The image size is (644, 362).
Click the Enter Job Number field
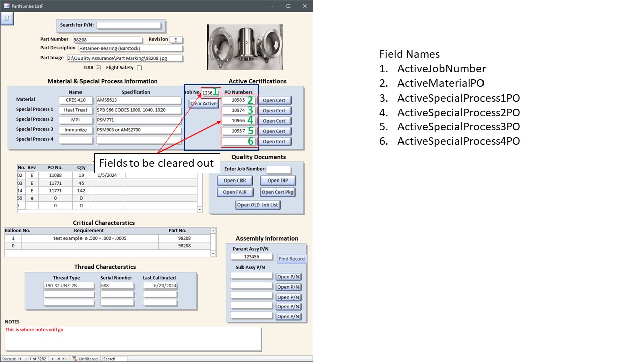click(278, 169)
